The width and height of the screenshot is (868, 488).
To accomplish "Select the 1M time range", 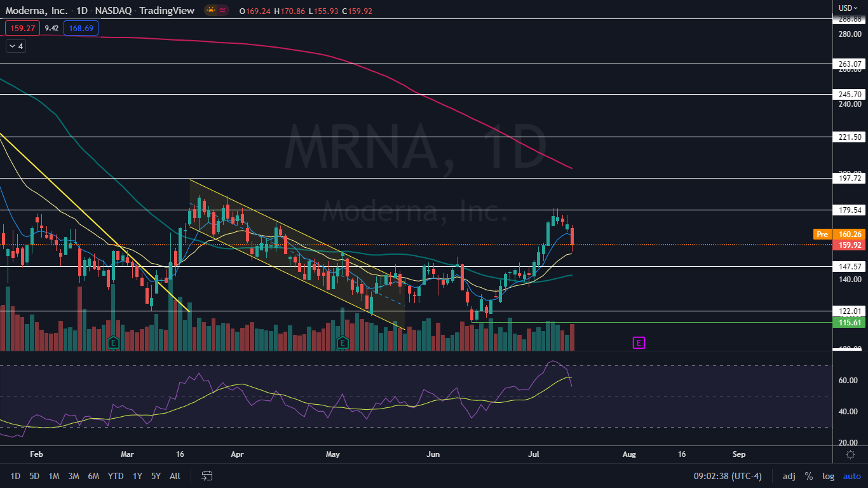I will coord(54,476).
